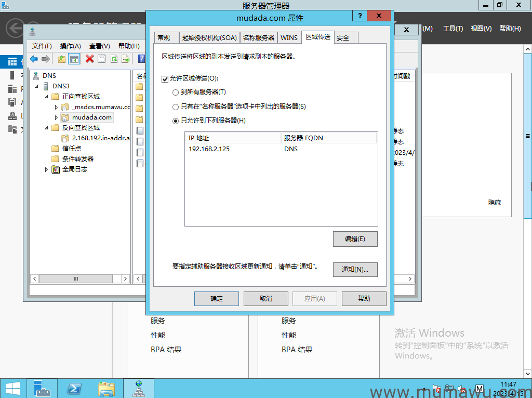The height and width of the screenshot is (398, 532).
Task: Uncheck the 允许区域传送 checkbox
Action: [165, 79]
